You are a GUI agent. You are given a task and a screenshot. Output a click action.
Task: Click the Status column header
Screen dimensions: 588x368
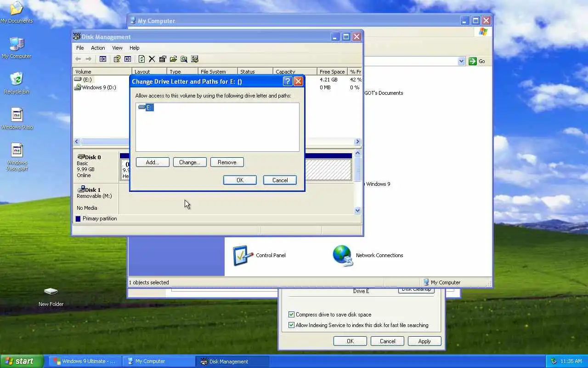coord(255,72)
